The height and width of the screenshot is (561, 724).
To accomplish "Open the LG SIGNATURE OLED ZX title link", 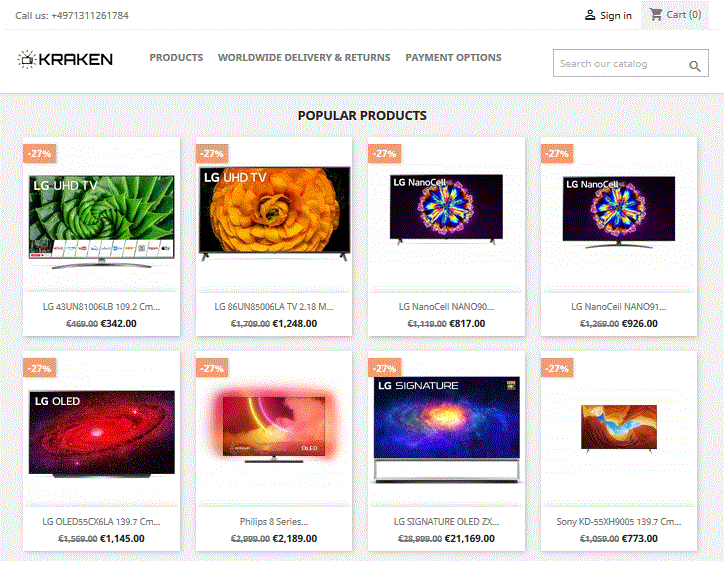I will point(446,522).
